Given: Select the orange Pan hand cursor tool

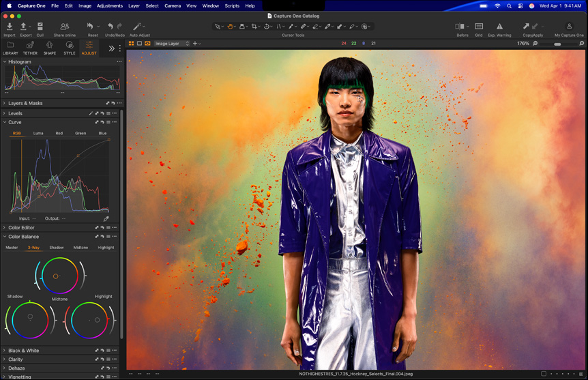Looking at the screenshot, I should click(231, 27).
